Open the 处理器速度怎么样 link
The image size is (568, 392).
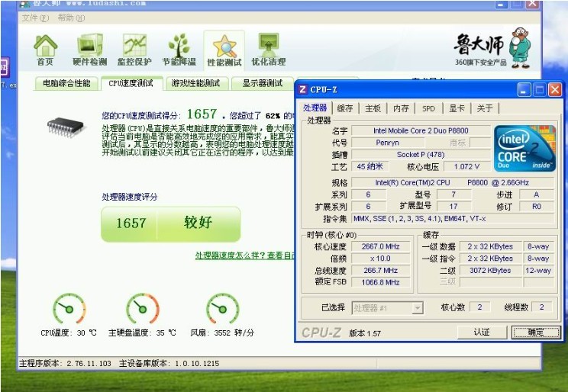(x=245, y=255)
